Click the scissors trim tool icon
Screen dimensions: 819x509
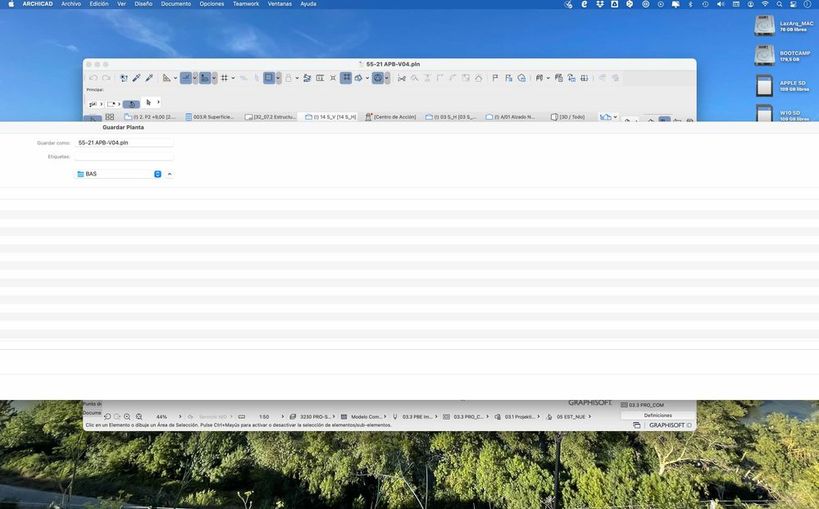coord(402,78)
